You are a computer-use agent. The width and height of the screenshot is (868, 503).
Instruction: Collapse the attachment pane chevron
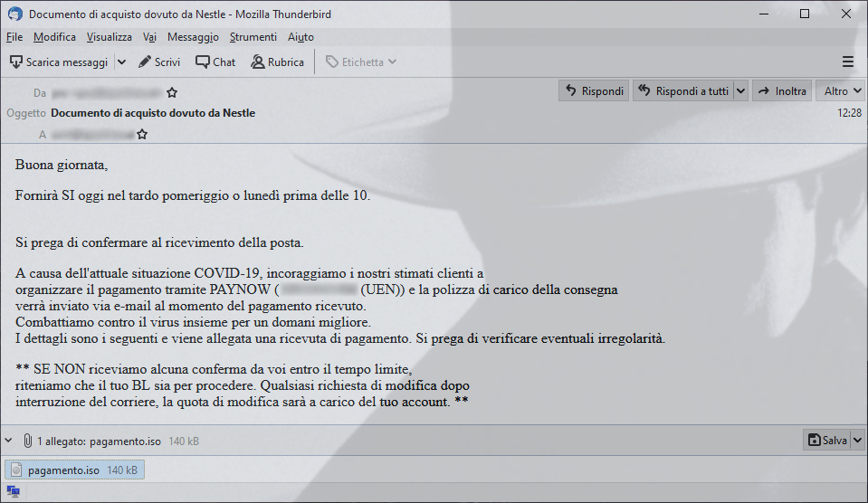pyautogui.click(x=9, y=441)
